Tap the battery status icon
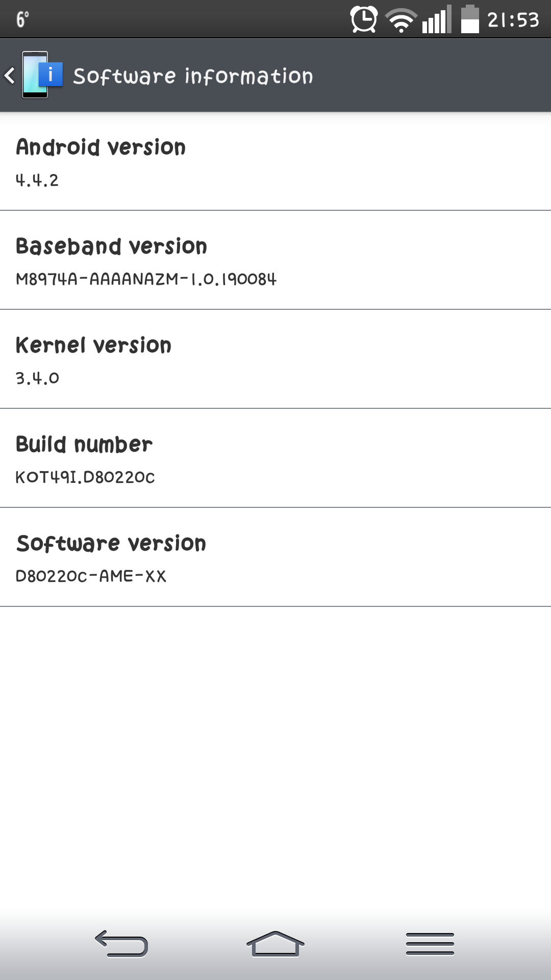Screen dimensions: 551x980 click(x=470, y=19)
